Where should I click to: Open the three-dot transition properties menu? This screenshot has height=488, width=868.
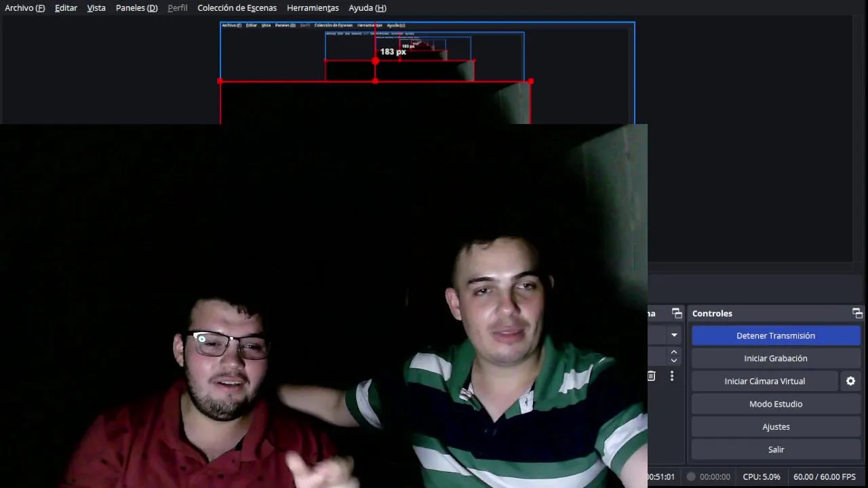672,375
